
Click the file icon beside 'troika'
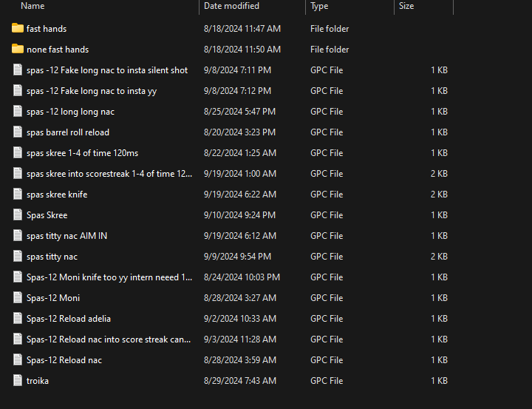click(18, 381)
